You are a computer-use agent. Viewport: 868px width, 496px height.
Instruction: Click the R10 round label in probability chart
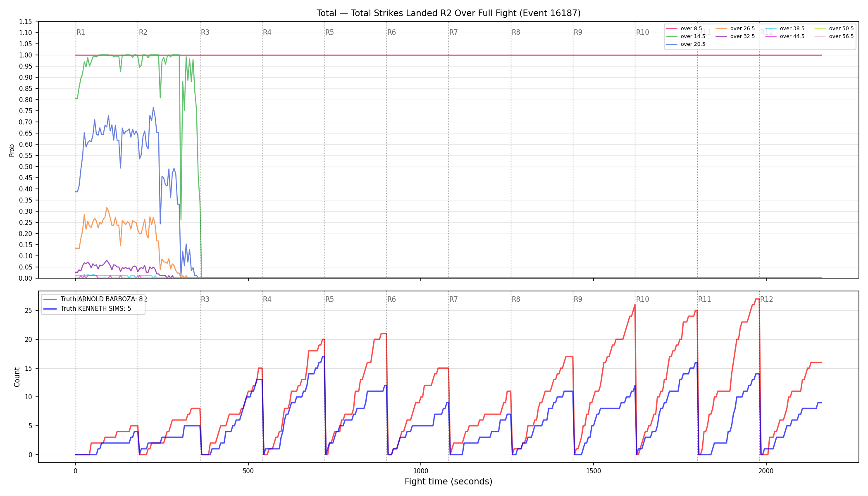pyautogui.click(x=643, y=32)
